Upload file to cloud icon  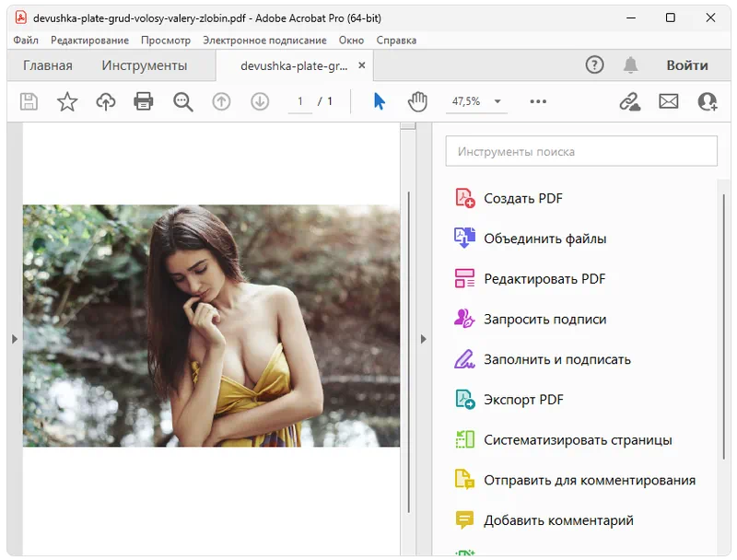[x=106, y=101]
